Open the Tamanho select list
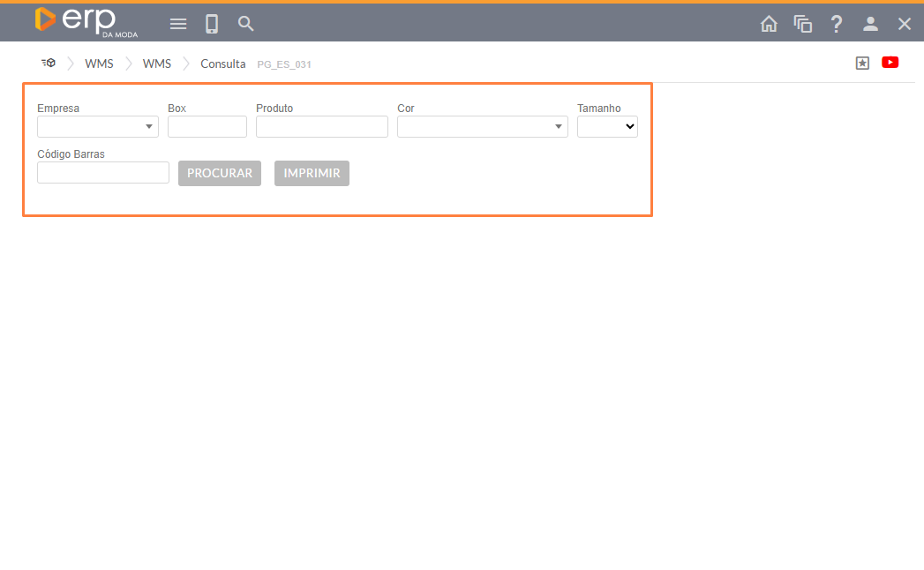The width and height of the screenshot is (924, 570). (x=607, y=127)
